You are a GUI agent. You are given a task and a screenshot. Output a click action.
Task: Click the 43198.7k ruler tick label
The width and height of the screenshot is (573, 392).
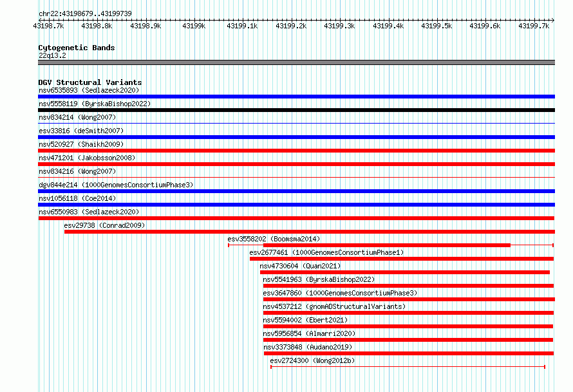click(x=48, y=26)
